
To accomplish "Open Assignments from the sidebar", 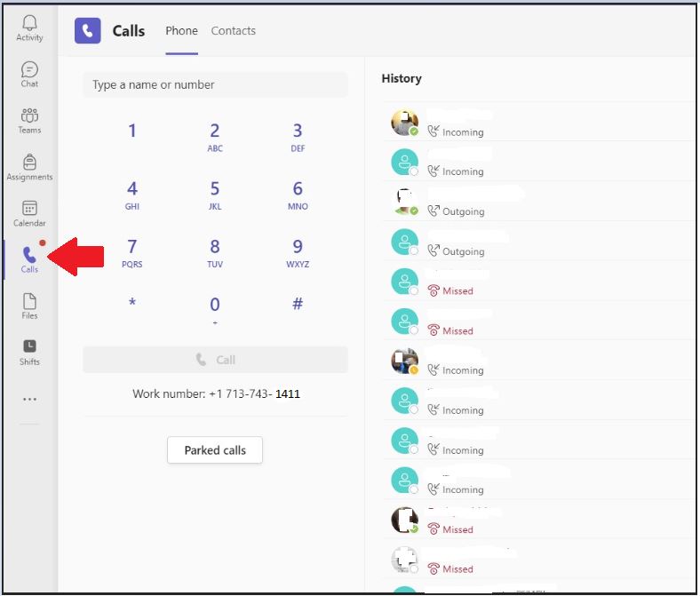I will coord(29,167).
